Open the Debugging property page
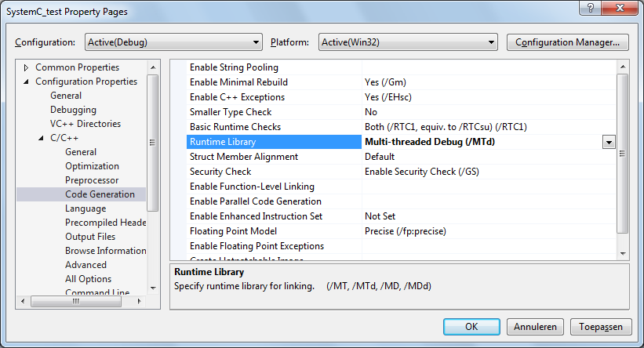The image size is (644, 348). click(74, 110)
